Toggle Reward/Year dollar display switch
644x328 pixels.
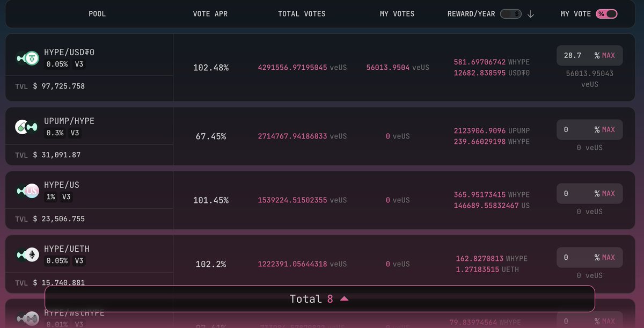(510, 14)
